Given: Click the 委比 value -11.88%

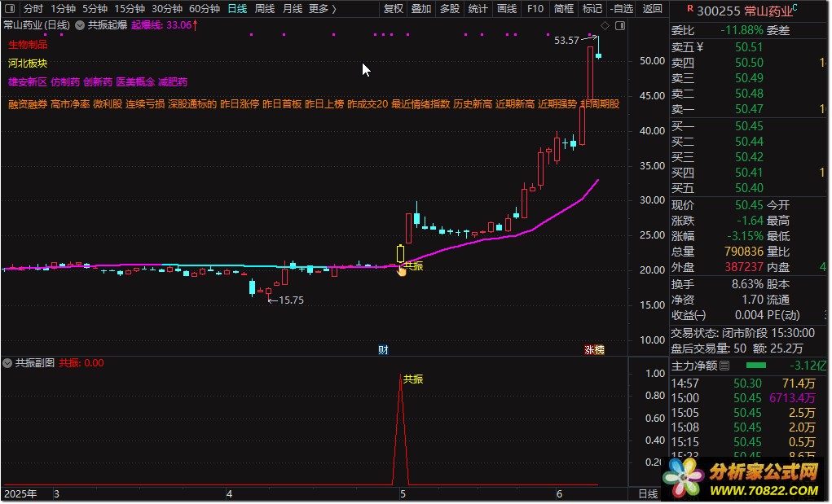Looking at the screenshot, I should click(x=742, y=30).
